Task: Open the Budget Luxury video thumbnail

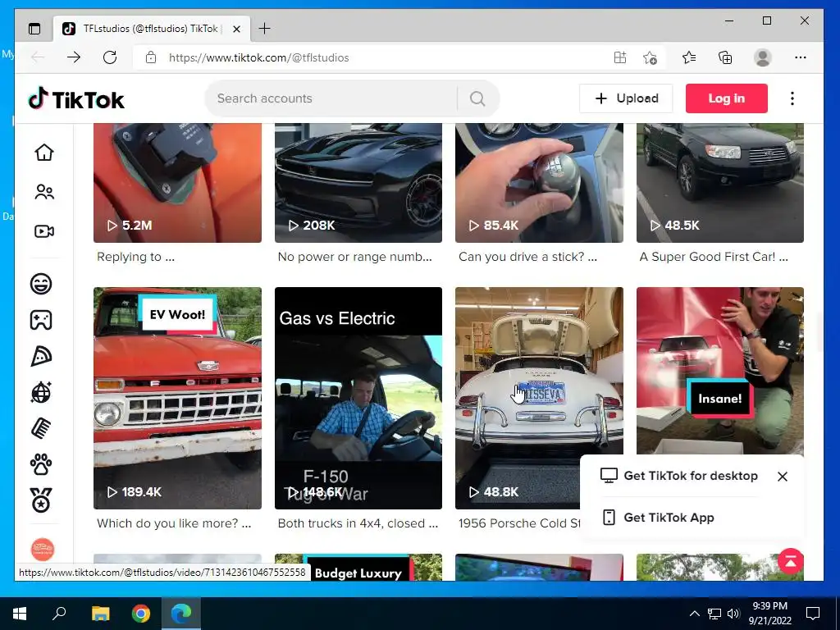Action: click(x=358, y=568)
